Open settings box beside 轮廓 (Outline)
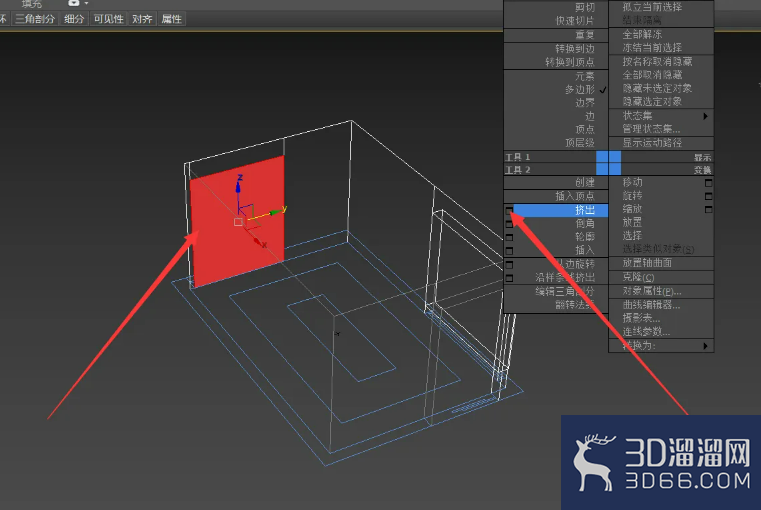The height and width of the screenshot is (510, 761). click(x=509, y=238)
